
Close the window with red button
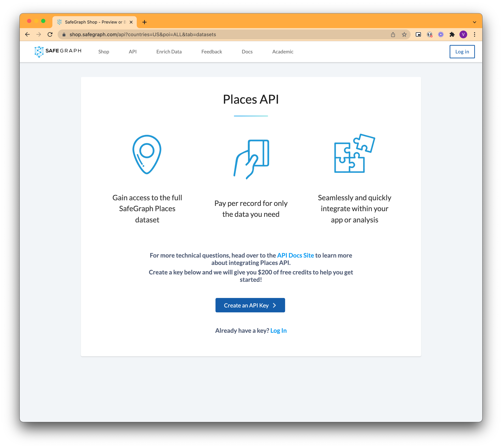29,21
